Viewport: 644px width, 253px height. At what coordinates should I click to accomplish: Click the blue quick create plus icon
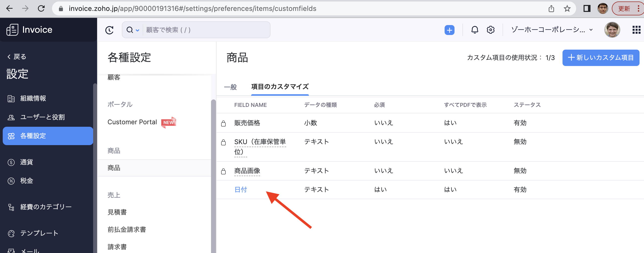click(449, 30)
